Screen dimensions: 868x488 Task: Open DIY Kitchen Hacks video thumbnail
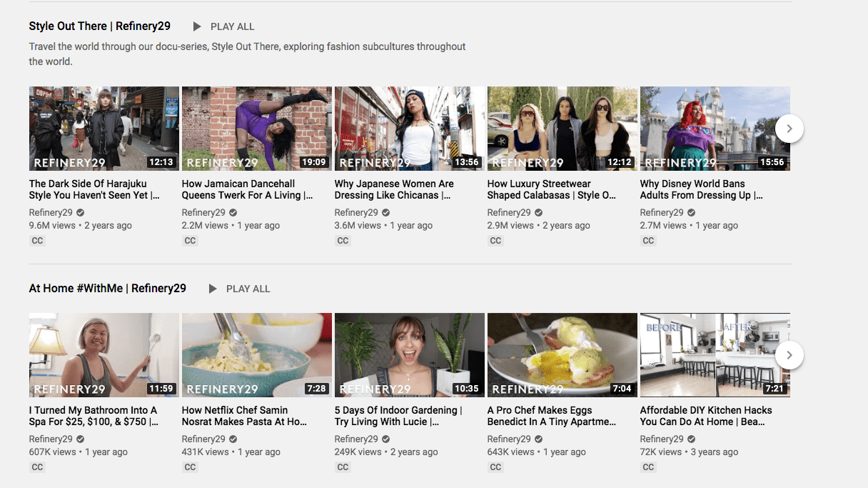pos(715,355)
